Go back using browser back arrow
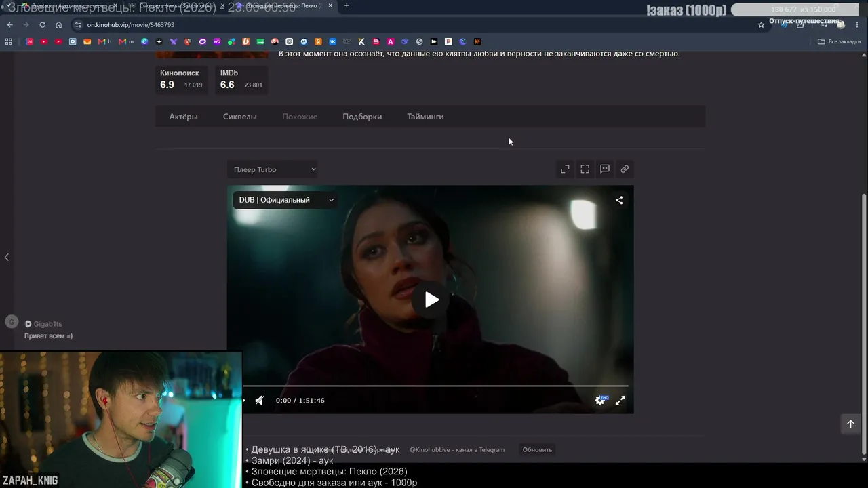 (9, 24)
